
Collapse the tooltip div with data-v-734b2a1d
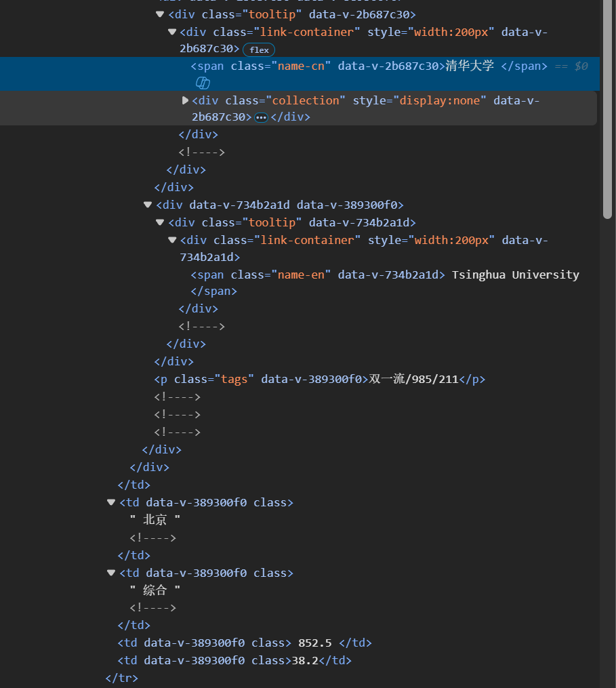[160, 222]
